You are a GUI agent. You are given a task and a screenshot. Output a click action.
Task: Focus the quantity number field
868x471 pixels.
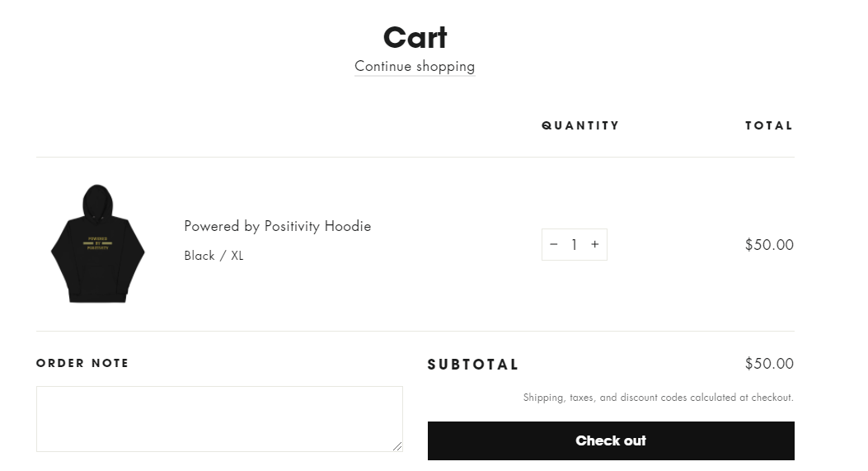point(575,244)
